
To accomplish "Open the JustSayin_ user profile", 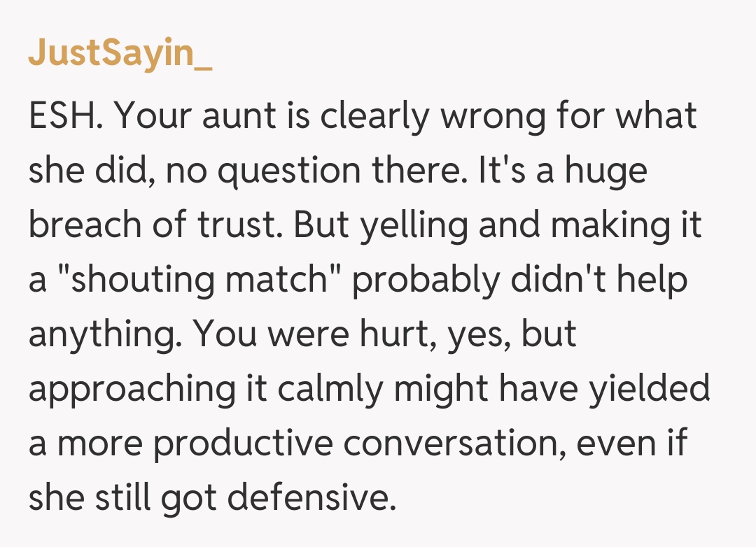I will tap(120, 55).
